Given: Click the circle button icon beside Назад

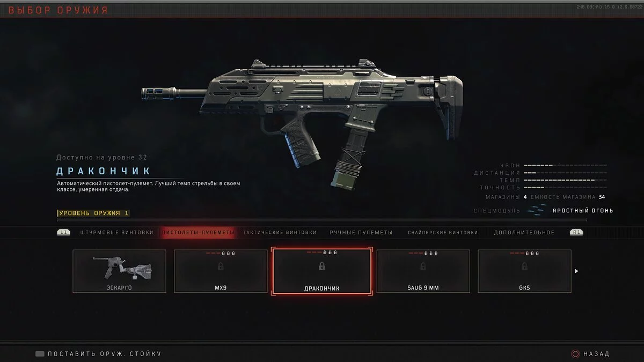Looking at the screenshot, I should tap(576, 354).
